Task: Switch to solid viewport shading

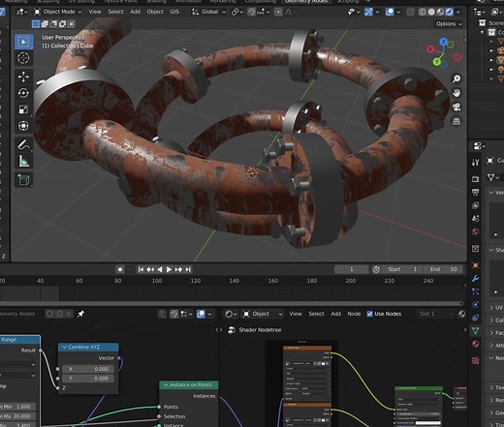Action: coord(431,12)
